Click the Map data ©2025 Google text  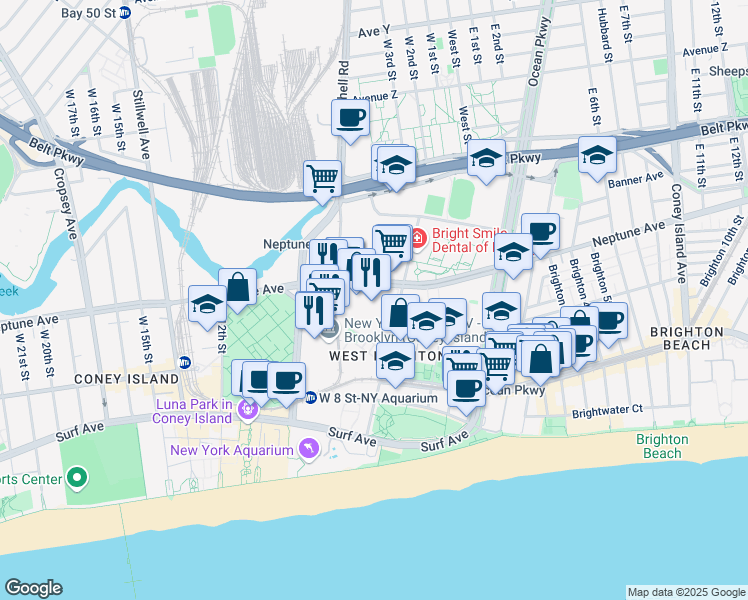coord(686,592)
